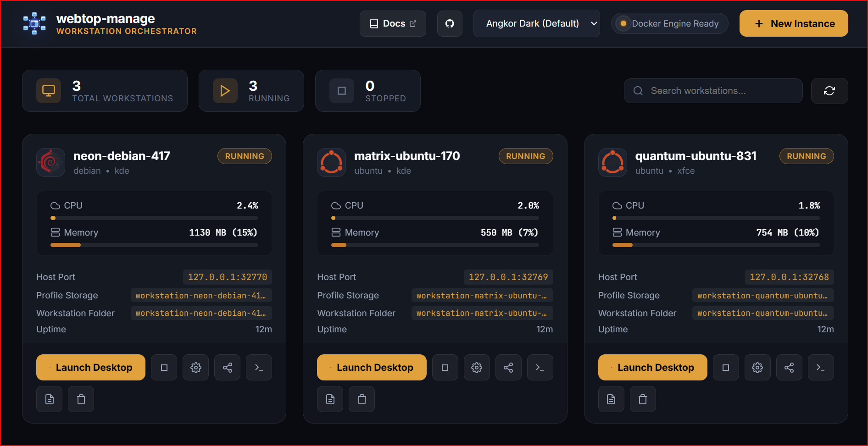Viewport: 868px width, 446px height.
Task: Share the matrix-ubuntu-170 workstation
Action: (x=508, y=368)
